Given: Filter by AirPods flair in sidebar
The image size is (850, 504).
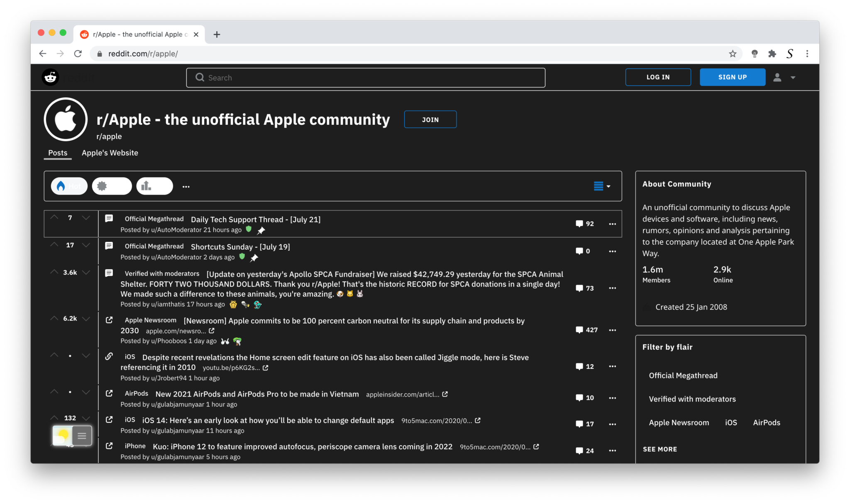Looking at the screenshot, I should point(767,423).
